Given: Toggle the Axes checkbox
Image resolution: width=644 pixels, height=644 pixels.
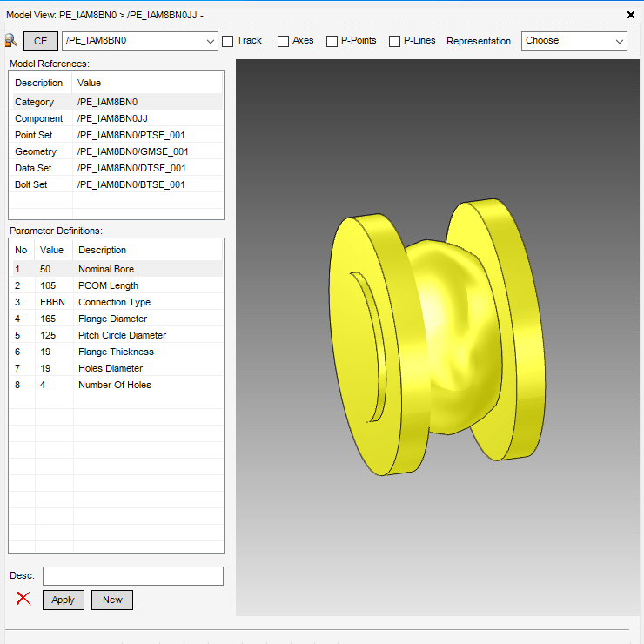Looking at the screenshot, I should (284, 41).
